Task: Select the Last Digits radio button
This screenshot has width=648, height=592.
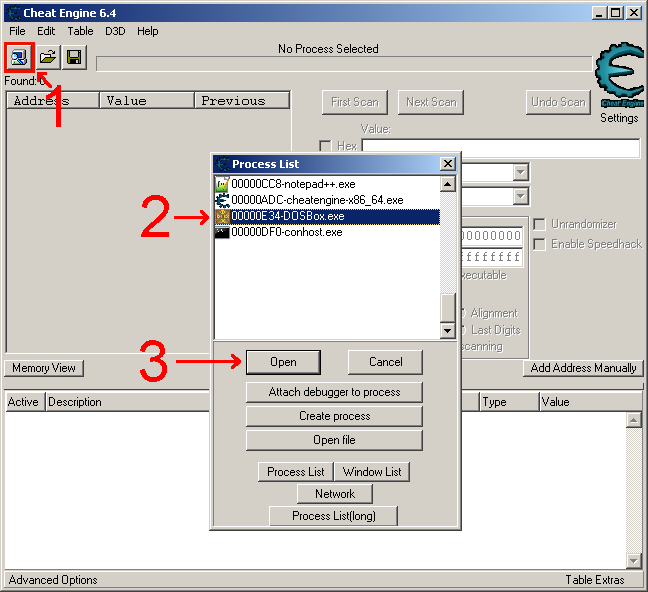Action: 463,330
